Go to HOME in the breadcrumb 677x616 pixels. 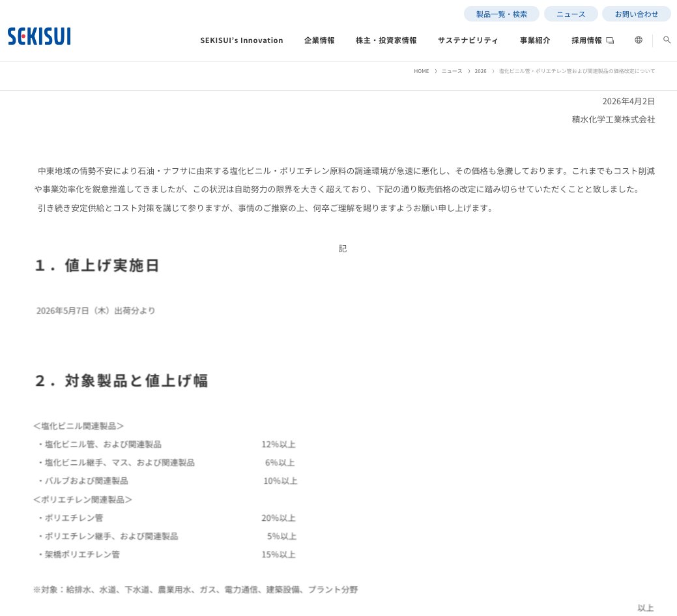[x=422, y=71]
